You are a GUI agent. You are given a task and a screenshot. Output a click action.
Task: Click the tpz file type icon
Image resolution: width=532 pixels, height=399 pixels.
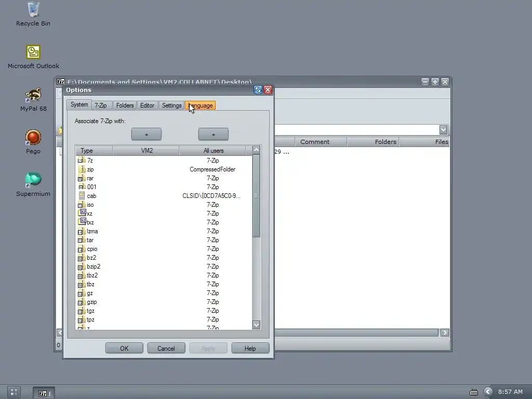(x=82, y=320)
